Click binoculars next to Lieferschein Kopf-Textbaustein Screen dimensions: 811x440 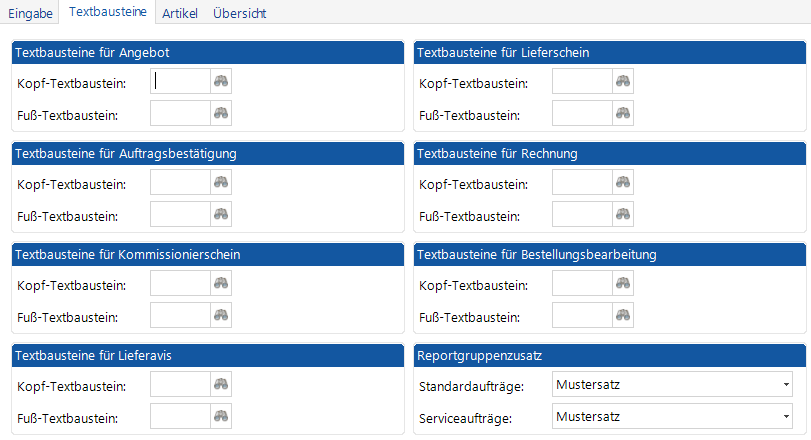pos(623,82)
